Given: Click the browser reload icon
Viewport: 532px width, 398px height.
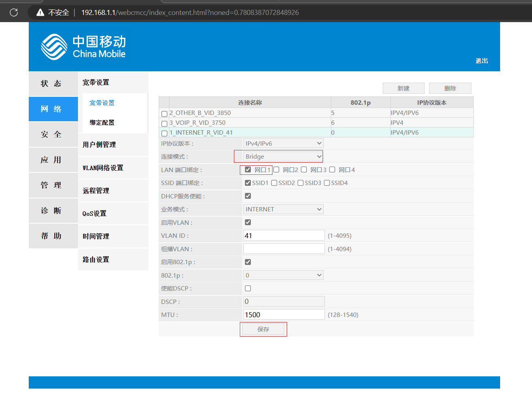Looking at the screenshot, I should (x=14, y=13).
